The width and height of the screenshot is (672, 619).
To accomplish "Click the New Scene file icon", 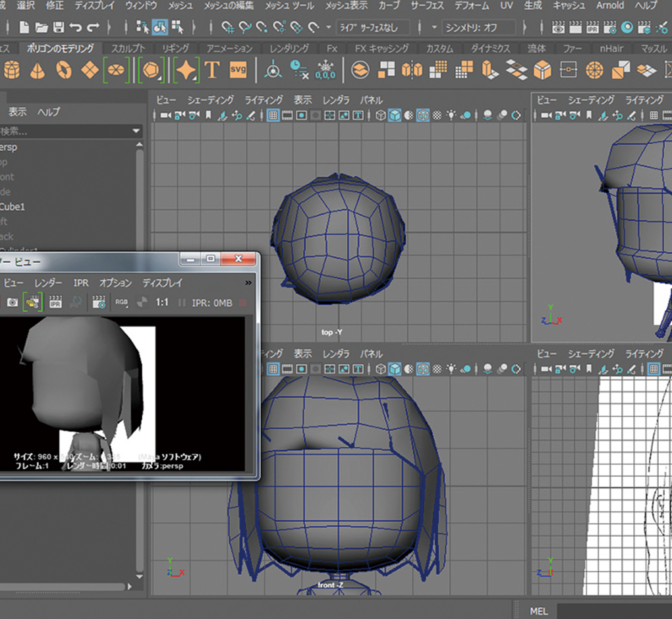I will pyautogui.click(x=24, y=28).
